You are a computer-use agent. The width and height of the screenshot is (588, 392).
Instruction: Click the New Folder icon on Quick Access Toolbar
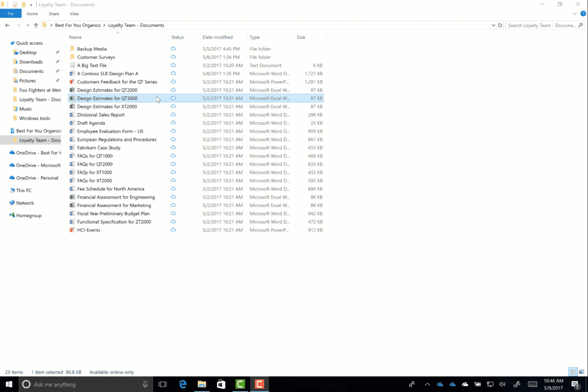point(24,5)
